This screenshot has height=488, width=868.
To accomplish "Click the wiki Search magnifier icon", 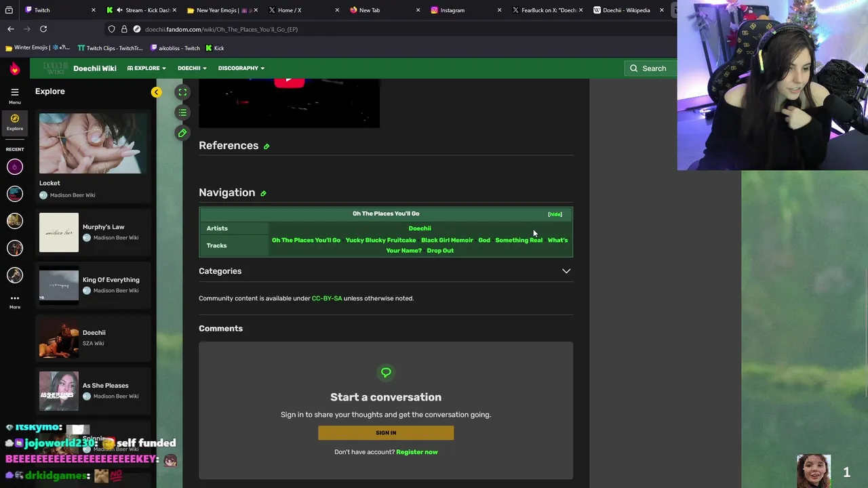I will pos(633,68).
